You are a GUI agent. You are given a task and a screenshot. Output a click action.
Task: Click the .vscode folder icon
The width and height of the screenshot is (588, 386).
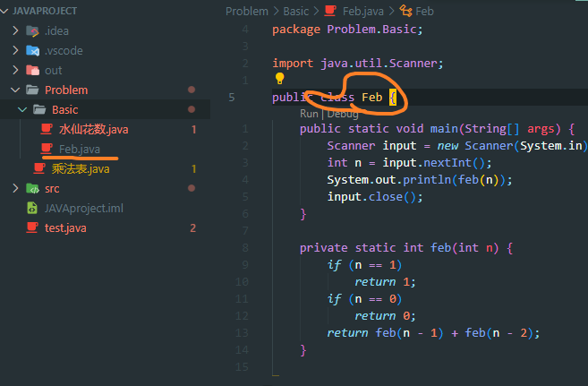[x=33, y=51]
